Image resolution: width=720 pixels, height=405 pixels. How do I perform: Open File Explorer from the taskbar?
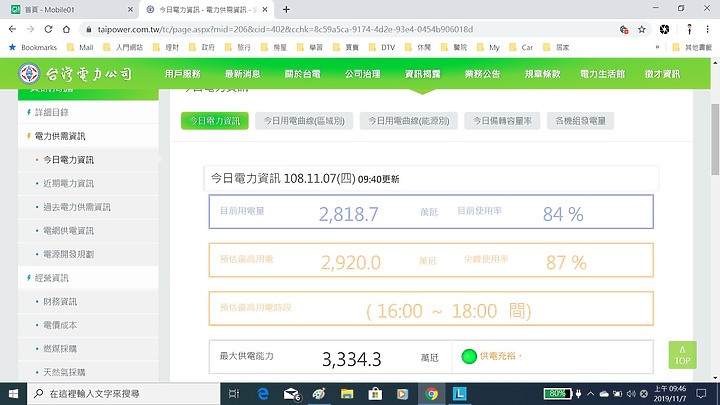coord(347,394)
